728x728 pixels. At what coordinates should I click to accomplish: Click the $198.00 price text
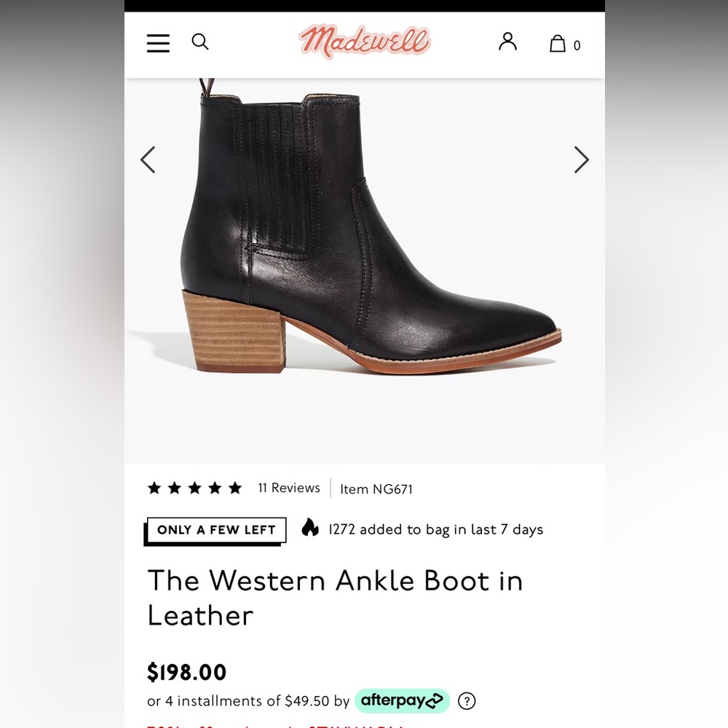(x=187, y=673)
